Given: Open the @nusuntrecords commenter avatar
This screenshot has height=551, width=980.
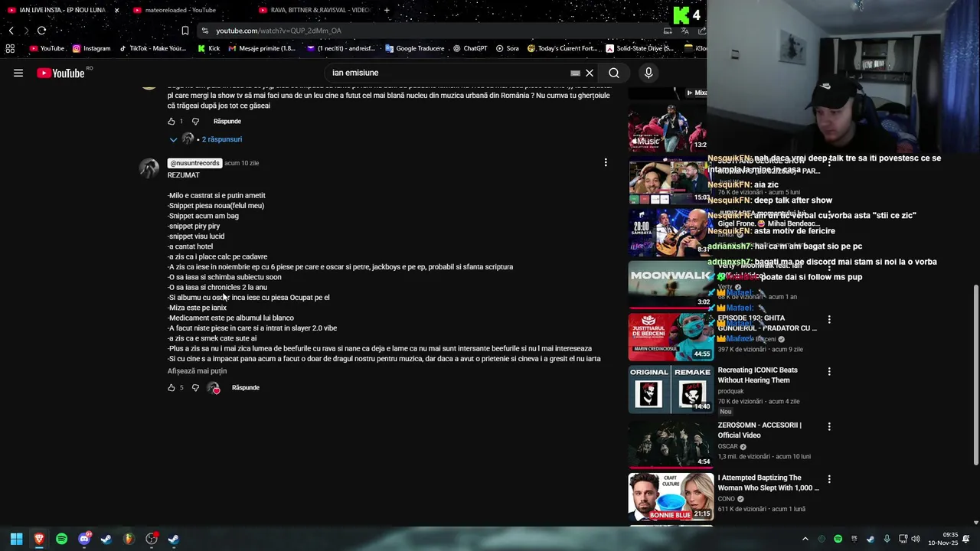Looking at the screenshot, I should (x=149, y=168).
